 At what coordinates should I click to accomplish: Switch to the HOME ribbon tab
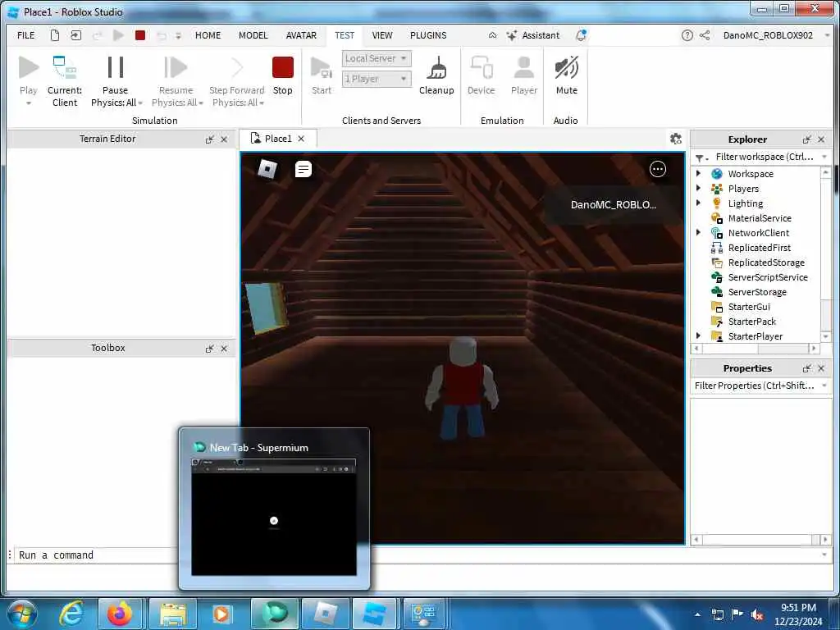click(x=208, y=35)
